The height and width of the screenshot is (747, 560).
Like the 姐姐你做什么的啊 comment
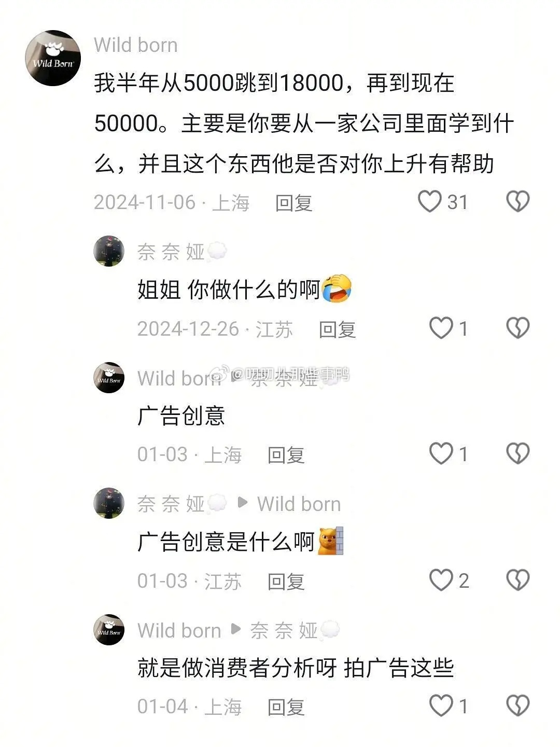[441, 328]
